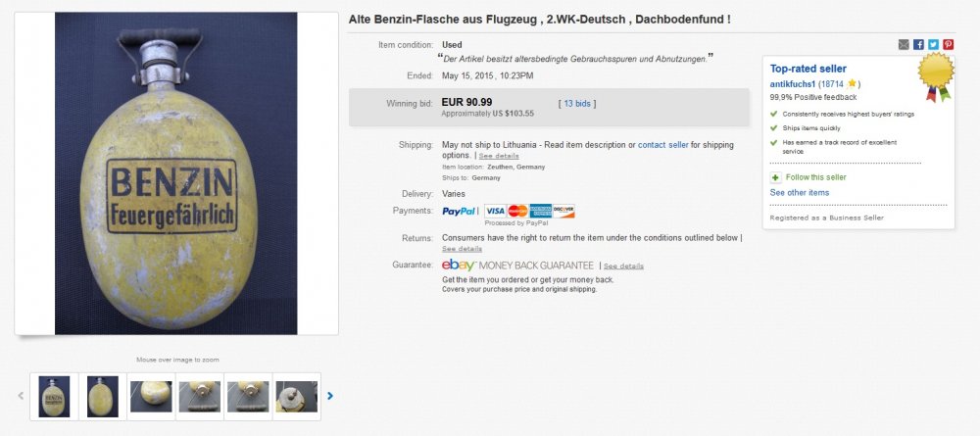This screenshot has height=436, width=980.
Task: Select the last thumbnail of bottle cap
Action: point(296,396)
